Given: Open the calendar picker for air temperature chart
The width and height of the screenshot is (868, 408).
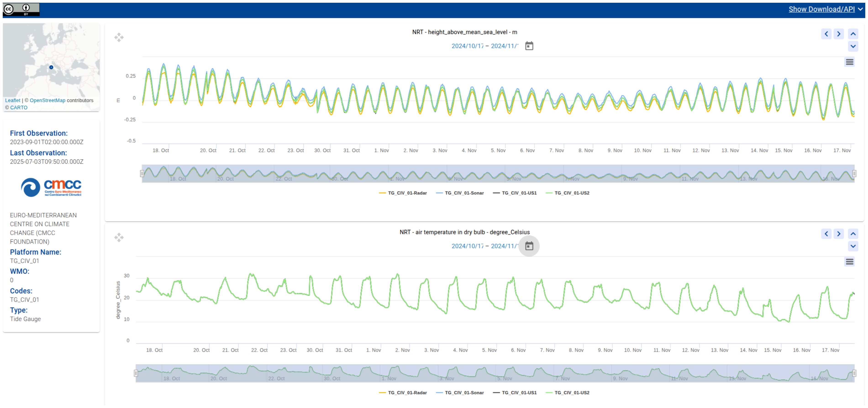Looking at the screenshot, I should point(529,246).
